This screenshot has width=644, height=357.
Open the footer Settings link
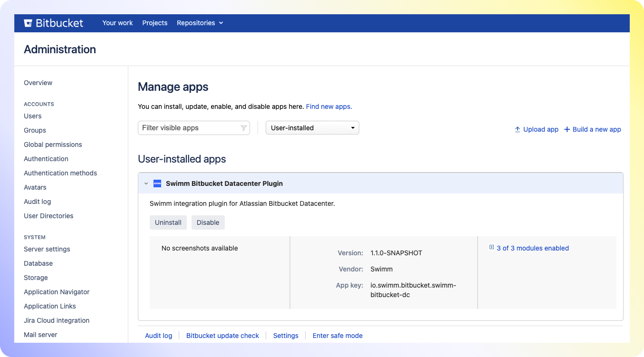click(286, 336)
